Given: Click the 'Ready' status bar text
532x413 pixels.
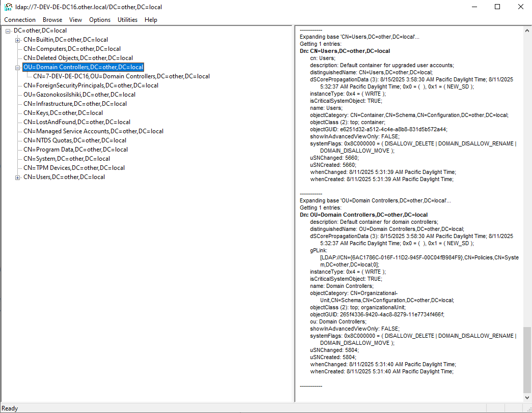Looking at the screenshot, I should 10,408.
